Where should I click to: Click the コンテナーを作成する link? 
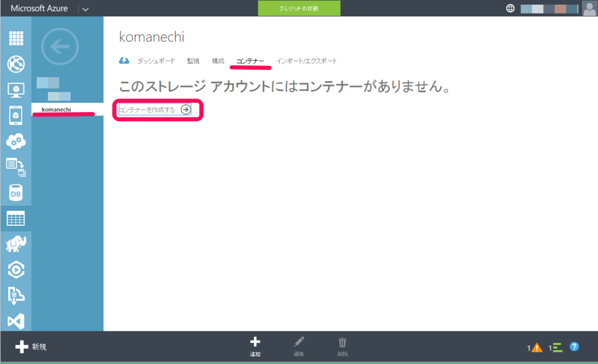point(147,110)
